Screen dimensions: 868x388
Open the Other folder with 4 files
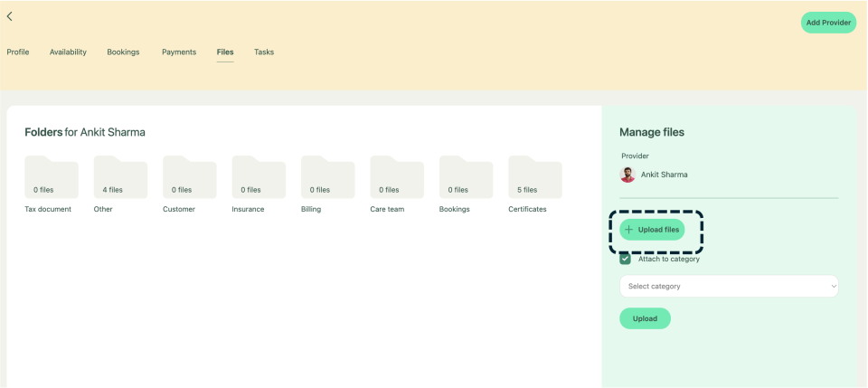pos(120,178)
